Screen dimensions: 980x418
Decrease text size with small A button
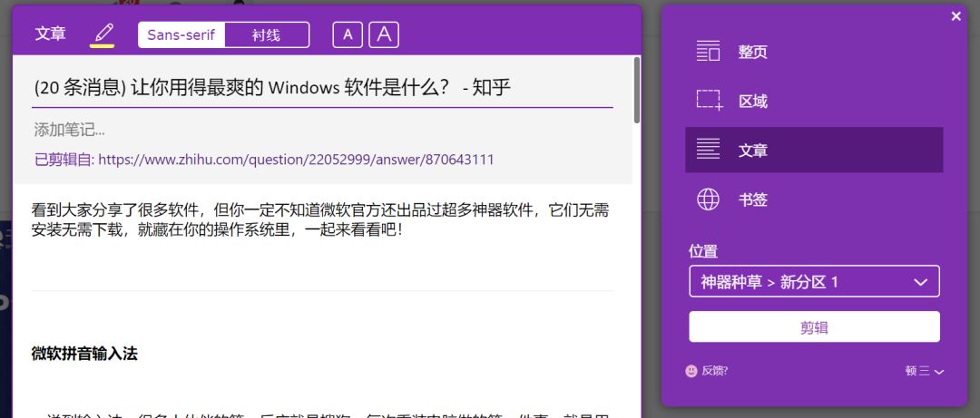348,35
